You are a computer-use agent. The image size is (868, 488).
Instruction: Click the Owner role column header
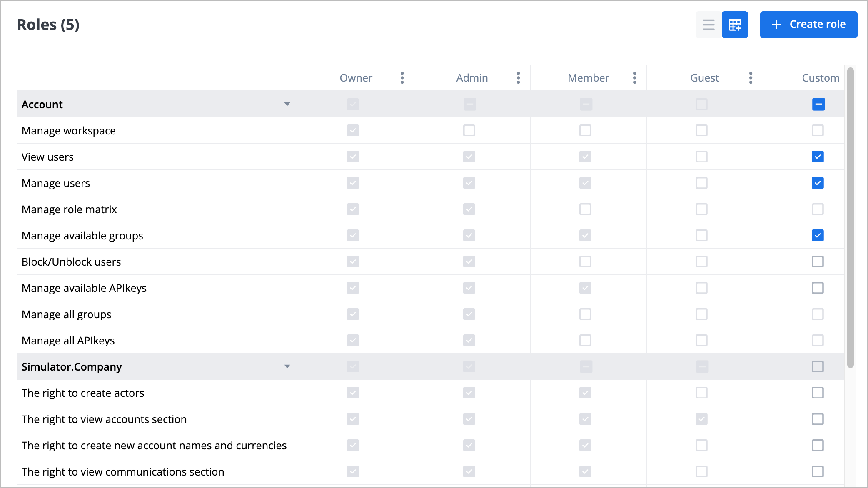pos(356,78)
